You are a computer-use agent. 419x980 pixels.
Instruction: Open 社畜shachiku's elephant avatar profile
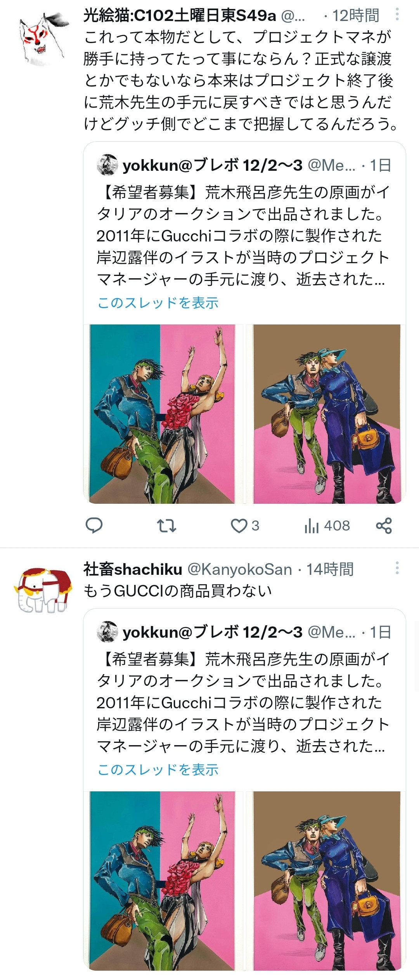(43, 590)
